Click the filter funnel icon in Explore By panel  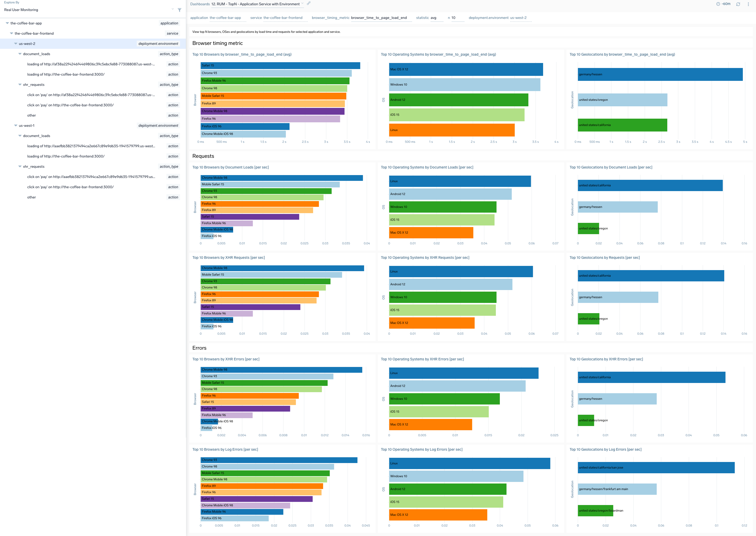coord(180,10)
